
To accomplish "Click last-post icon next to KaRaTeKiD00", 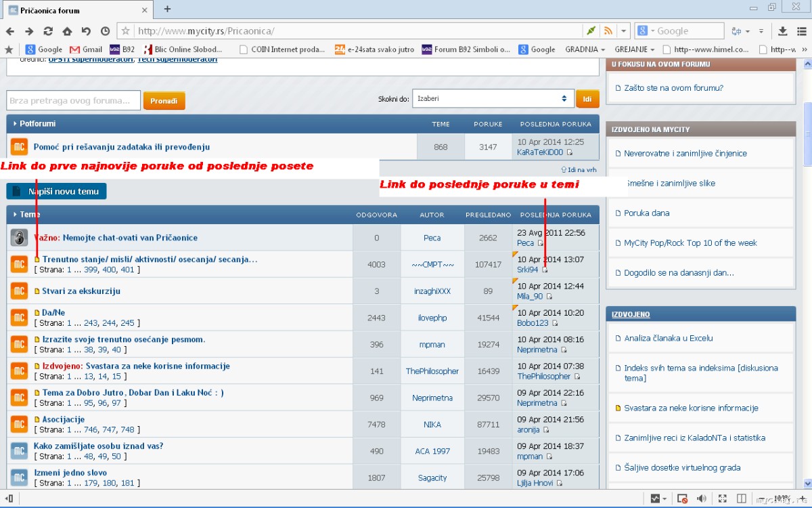I will (569, 153).
